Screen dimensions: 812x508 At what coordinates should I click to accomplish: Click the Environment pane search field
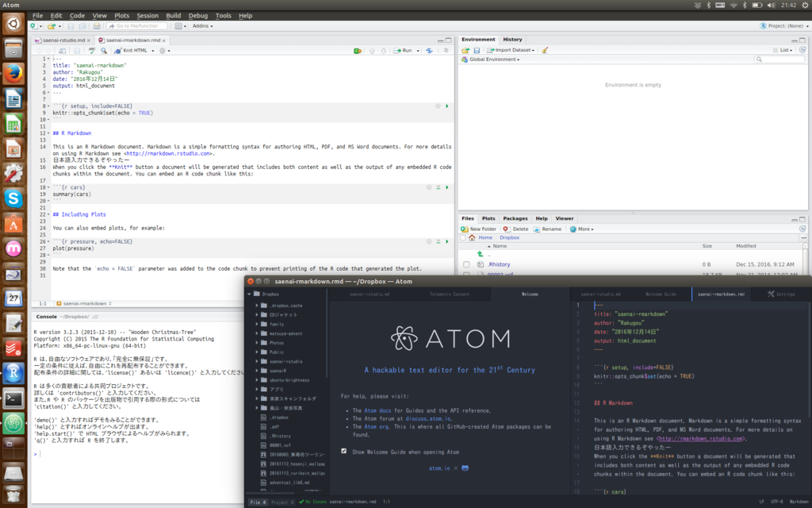click(780, 60)
